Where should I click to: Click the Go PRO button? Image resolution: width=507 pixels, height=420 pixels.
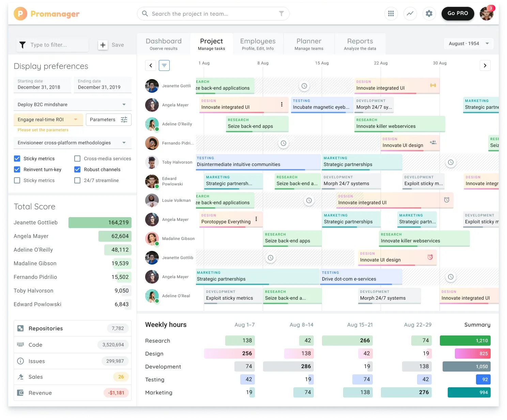click(458, 14)
